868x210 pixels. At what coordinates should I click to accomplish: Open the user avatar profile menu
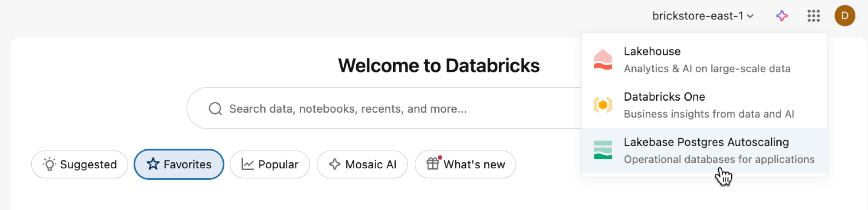(x=845, y=16)
